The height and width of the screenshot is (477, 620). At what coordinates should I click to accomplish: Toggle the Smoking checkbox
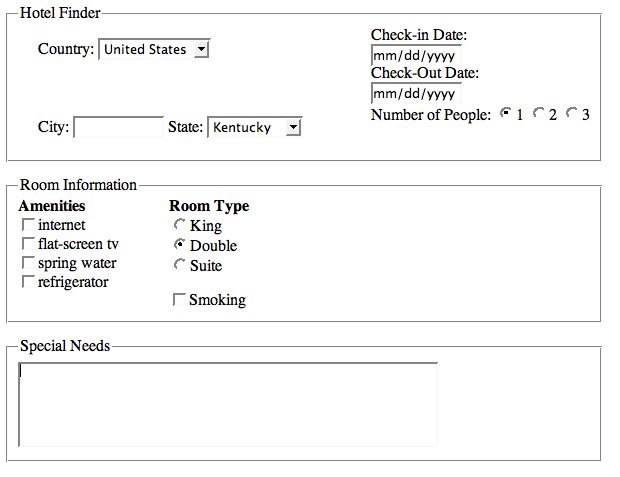click(x=180, y=300)
